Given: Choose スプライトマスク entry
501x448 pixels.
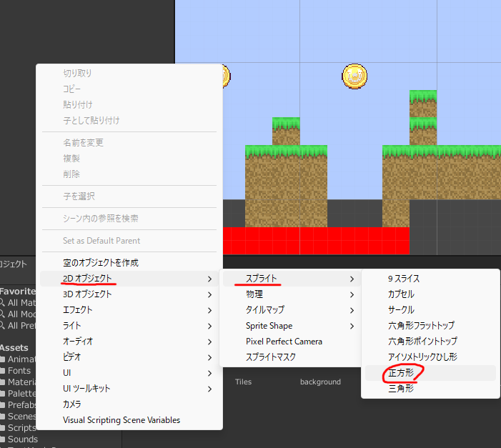Looking at the screenshot, I should point(292,357).
